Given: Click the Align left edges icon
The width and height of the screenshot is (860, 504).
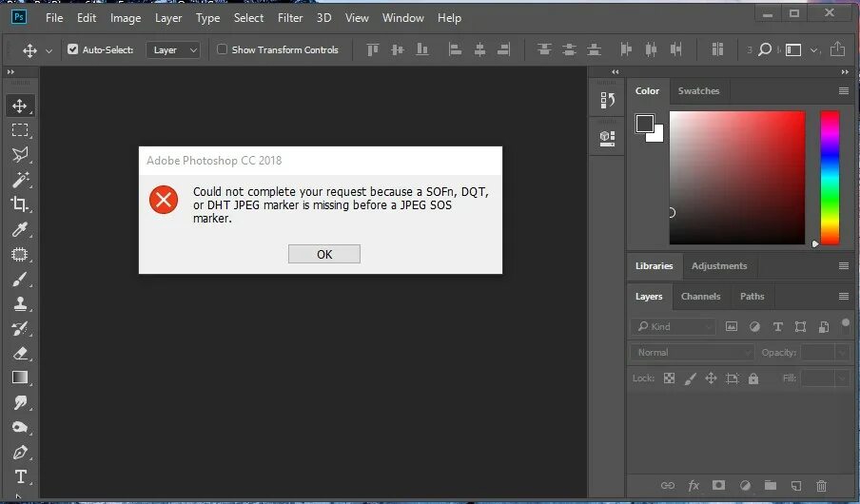Looking at the screenshot, I should point(455,49).
